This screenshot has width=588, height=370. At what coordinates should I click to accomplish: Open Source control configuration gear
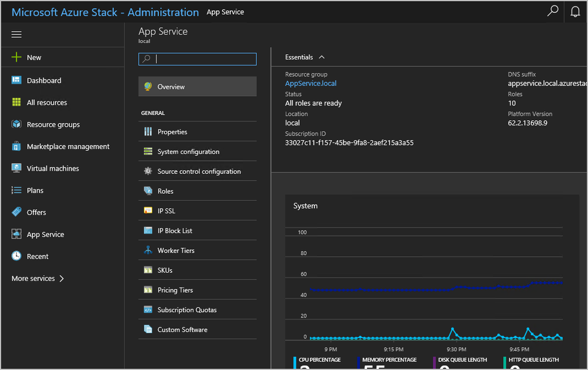[x=148, y=171]
